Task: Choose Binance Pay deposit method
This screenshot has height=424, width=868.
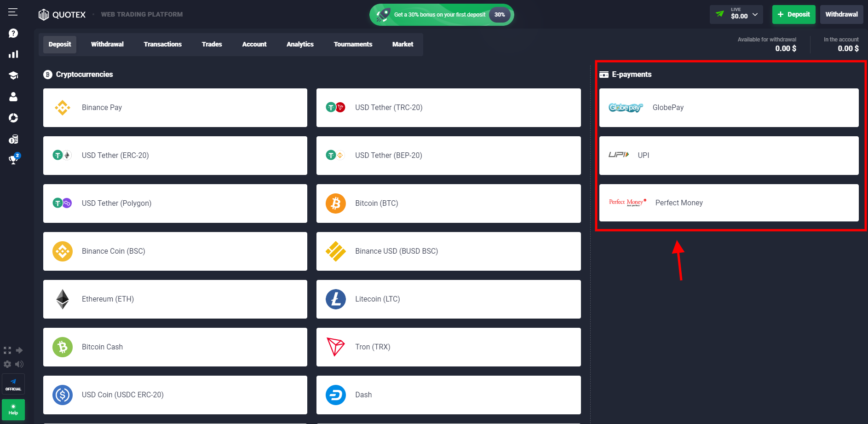Action: pos(175,108)
